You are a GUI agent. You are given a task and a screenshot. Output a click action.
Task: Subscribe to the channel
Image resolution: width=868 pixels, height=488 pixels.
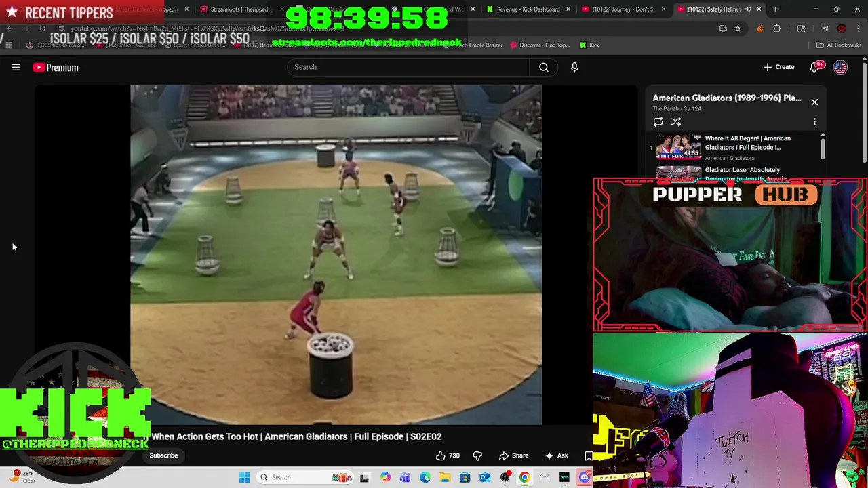coord(163,455)
